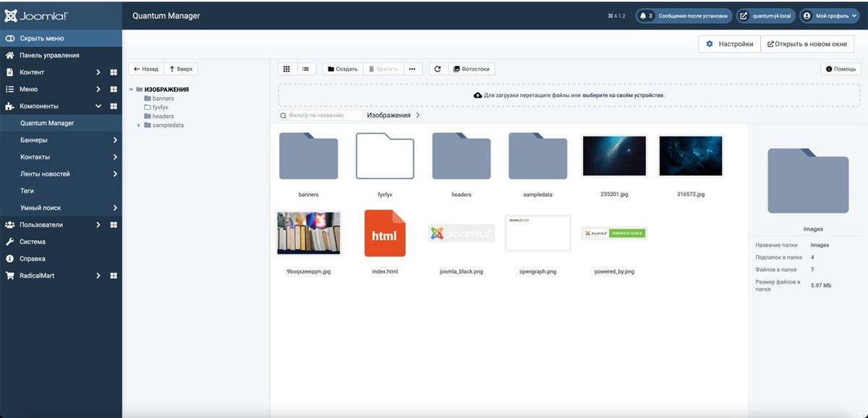
Task: Open dashboard grid icon next to Контент
Action: point(114,72)
